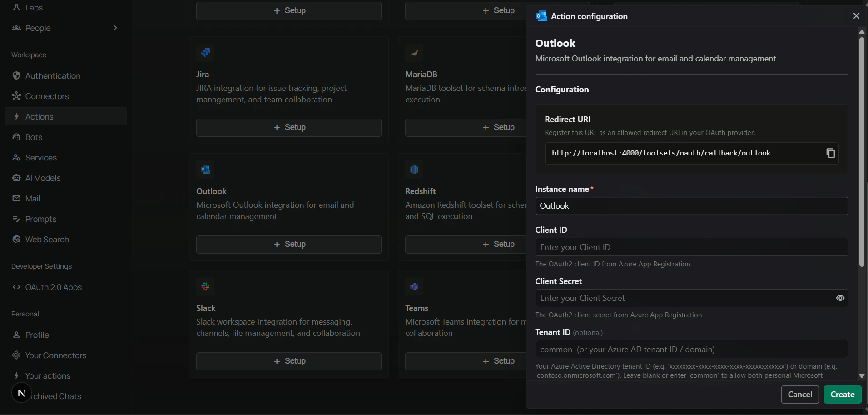Viewport: 868px width, 415px height.
Task: Cancel the Outlook action configuration
Action: tap(800, 394)
